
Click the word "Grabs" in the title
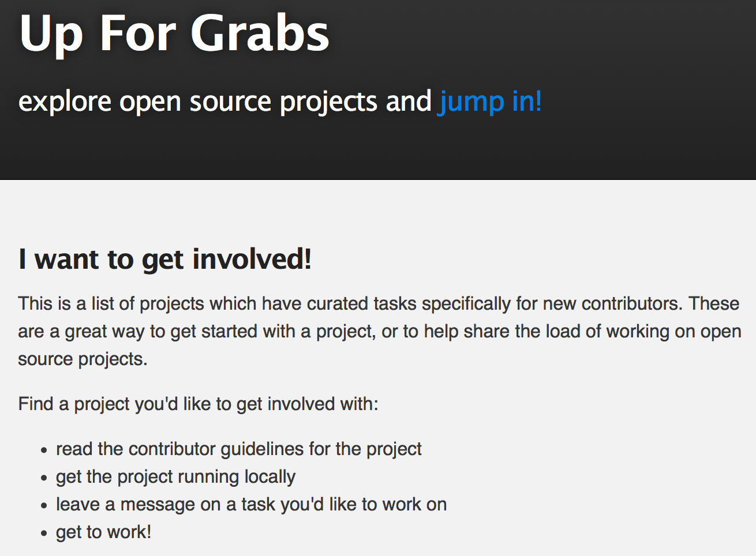click(x=260, y=33)
